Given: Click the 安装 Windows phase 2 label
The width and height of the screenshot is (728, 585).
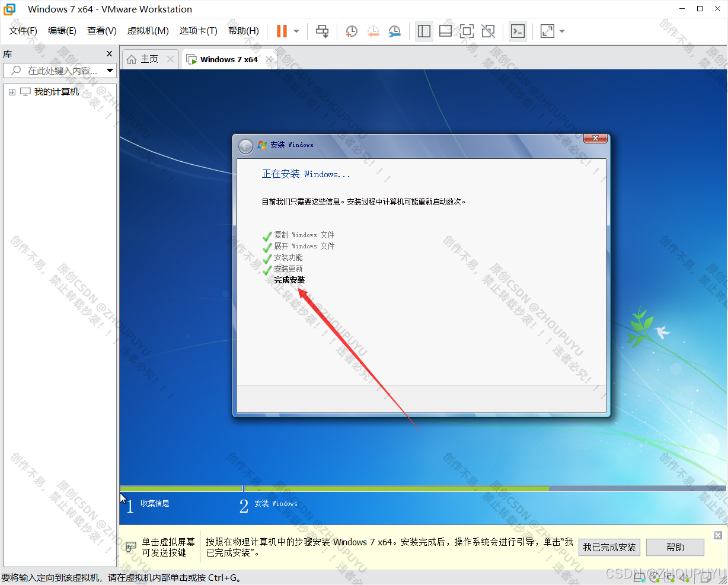Looking at the screenshot, I should pyautogui.click(x=276, y=503).
